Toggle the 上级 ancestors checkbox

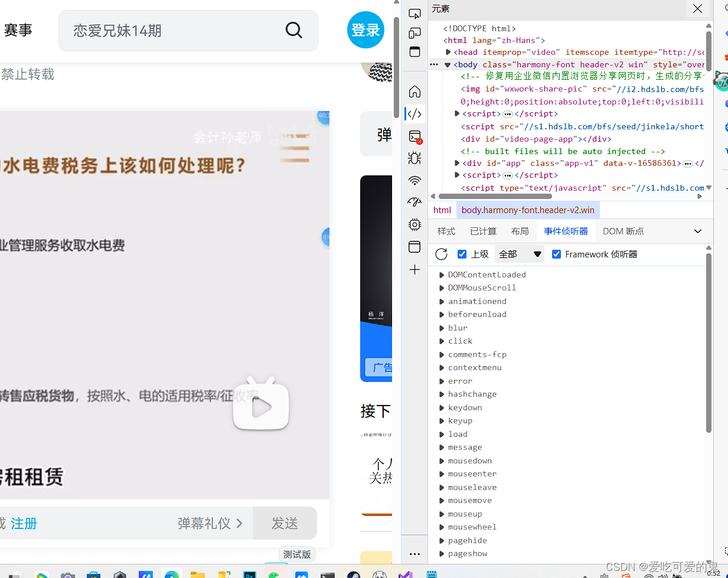tap(462, 254)
